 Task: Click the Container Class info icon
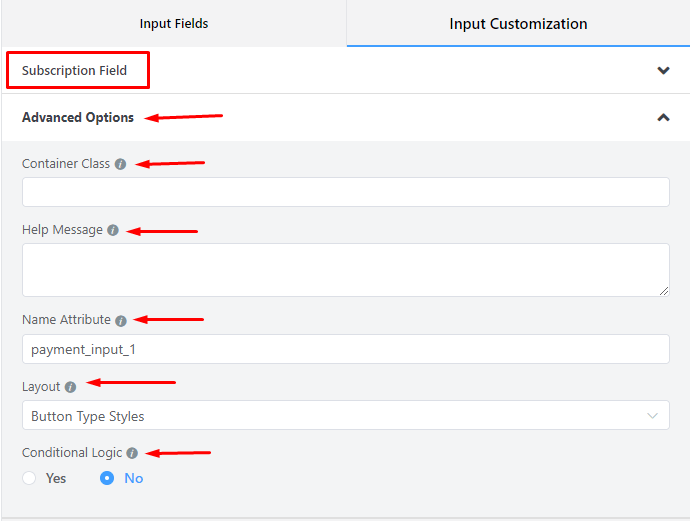coord(121,164)
